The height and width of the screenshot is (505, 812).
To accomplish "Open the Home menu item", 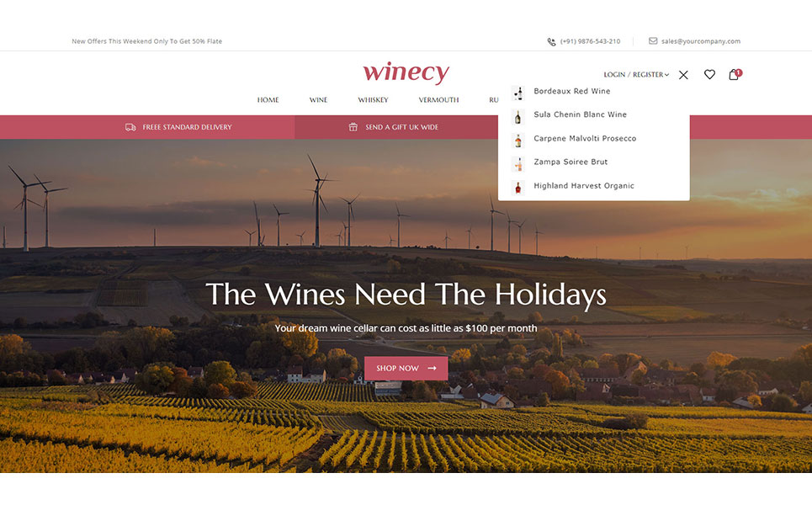I will 268,100.
